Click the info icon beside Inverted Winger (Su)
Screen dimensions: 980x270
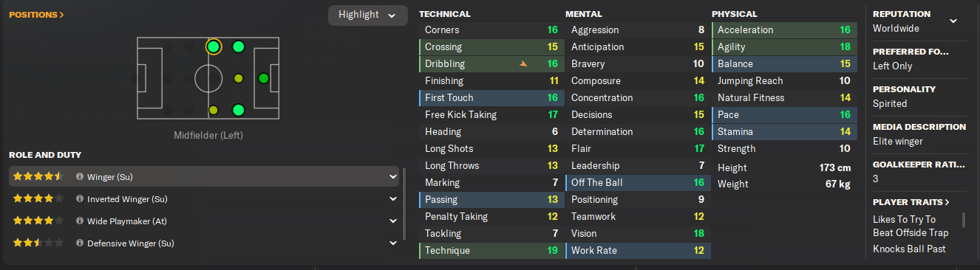[79, 199]
